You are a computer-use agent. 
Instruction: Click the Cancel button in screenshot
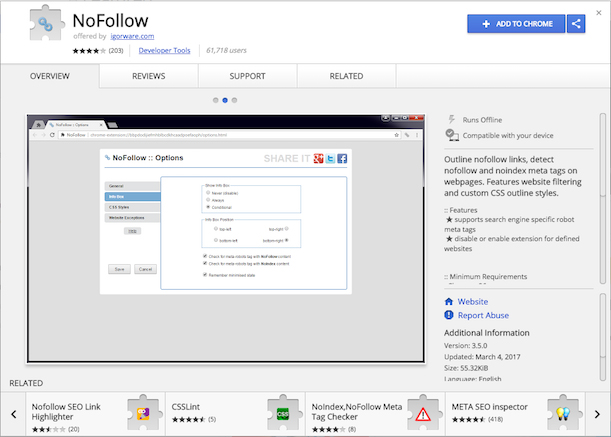145,269
